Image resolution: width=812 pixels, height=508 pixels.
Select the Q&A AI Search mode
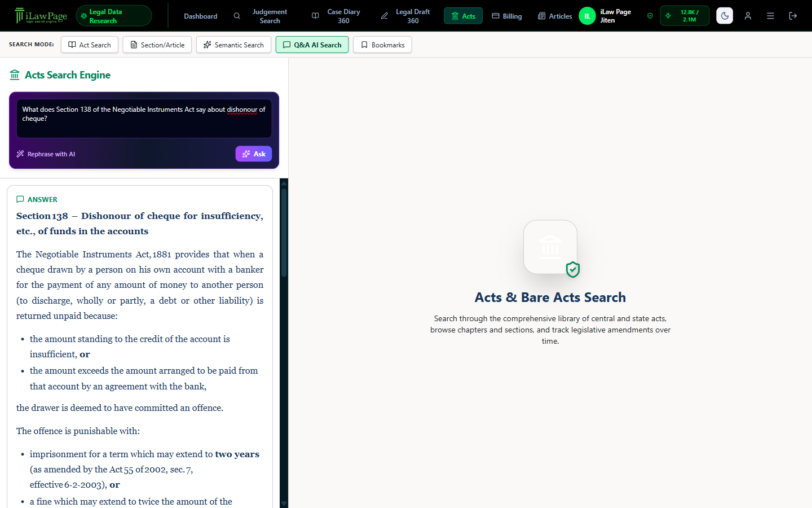pos(312,45)
